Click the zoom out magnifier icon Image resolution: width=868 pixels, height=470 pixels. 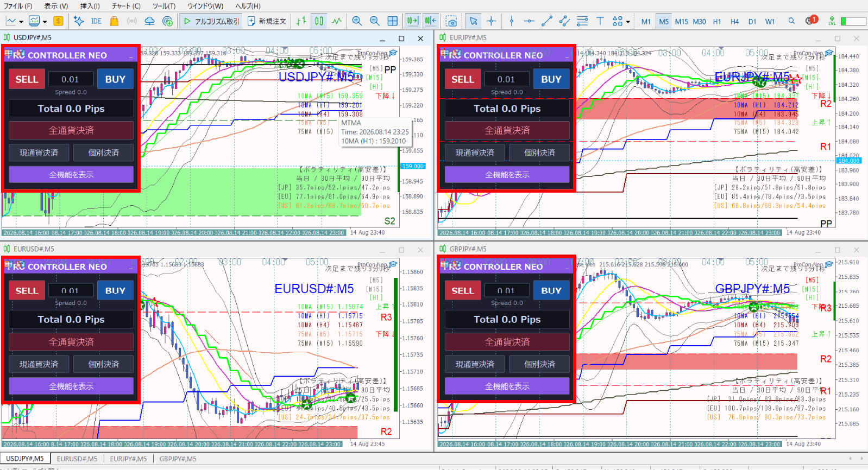pos(375,21)
